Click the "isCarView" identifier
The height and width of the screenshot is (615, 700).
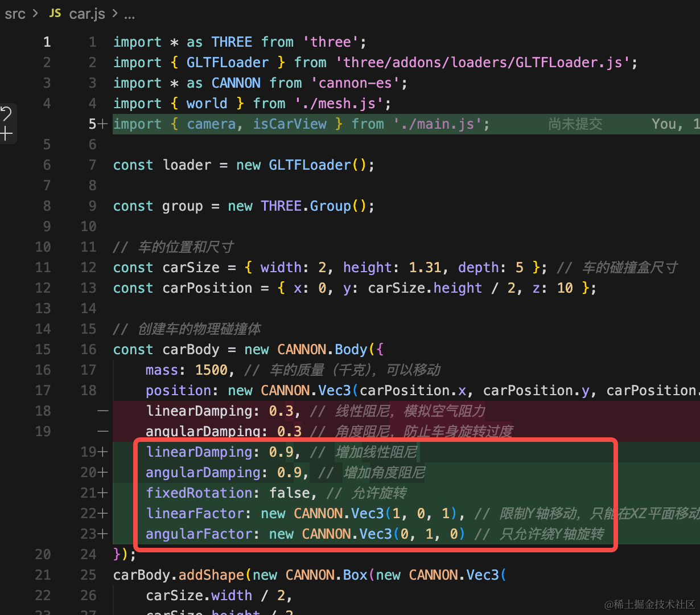290,124
